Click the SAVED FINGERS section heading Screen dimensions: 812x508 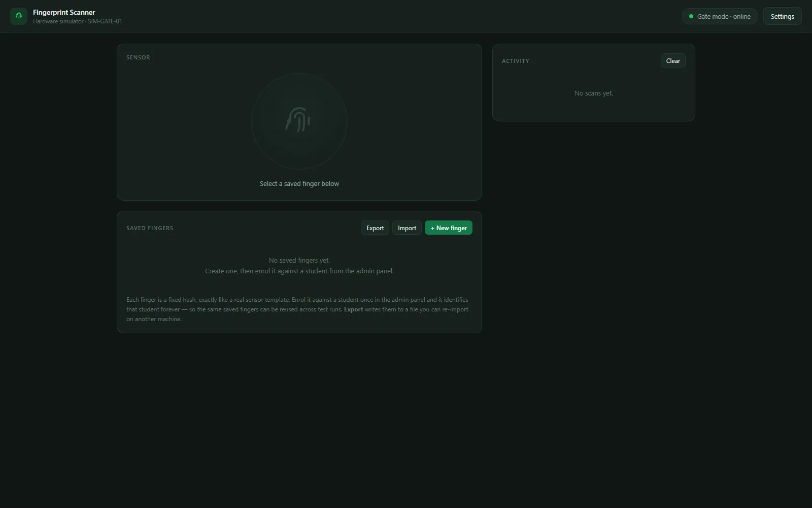click(x=150, y=228)
